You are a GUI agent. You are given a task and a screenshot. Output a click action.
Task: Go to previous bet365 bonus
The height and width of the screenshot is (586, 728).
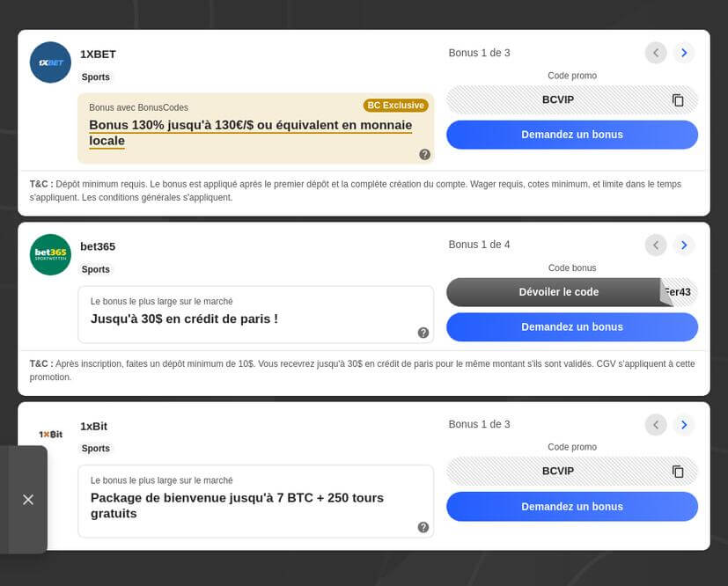(656, 245)
